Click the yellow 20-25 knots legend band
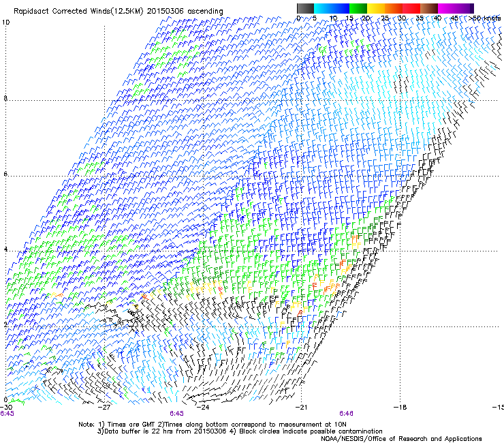The image size is (504, 443). click(x=376, y=8)
